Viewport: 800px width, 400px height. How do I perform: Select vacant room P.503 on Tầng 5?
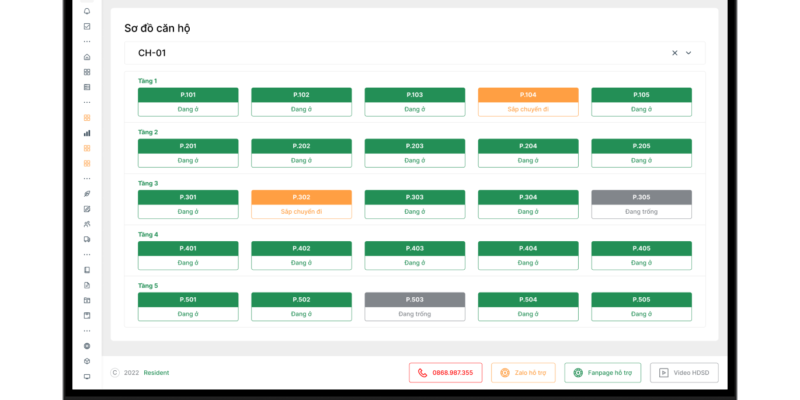414,306
